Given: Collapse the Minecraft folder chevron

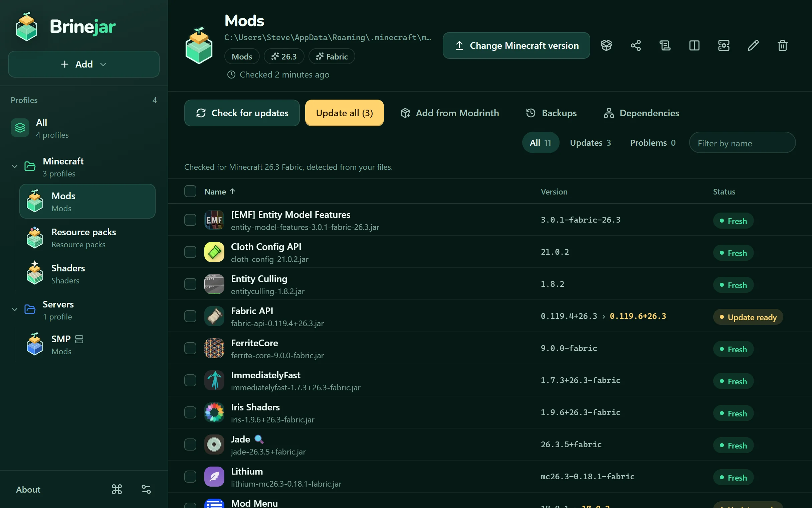Looking at the screenshot, I should [15, 166].
